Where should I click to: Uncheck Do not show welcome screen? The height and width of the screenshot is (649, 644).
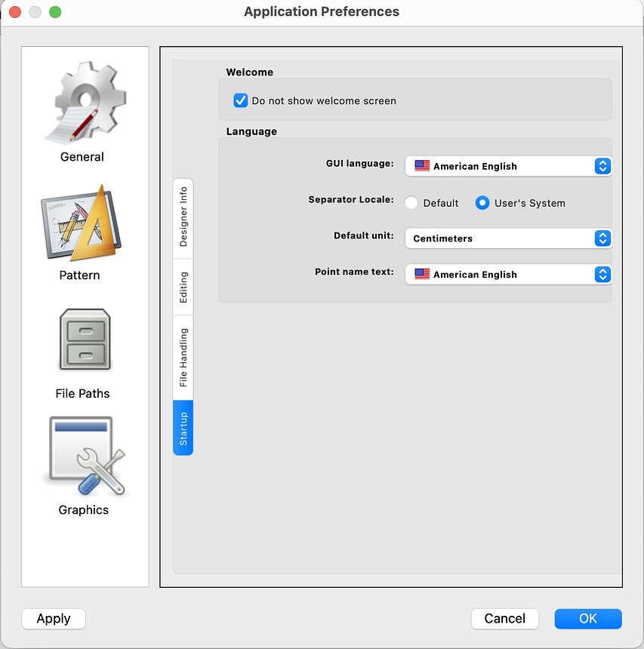point(240,100)
